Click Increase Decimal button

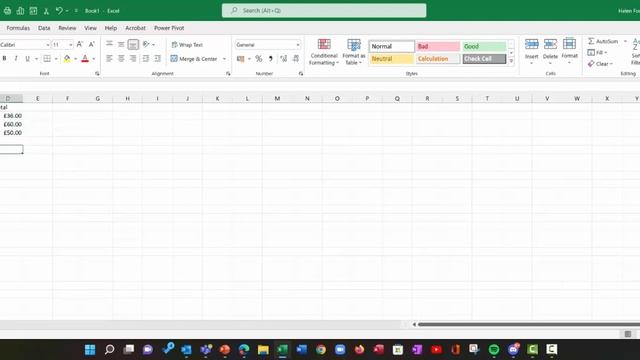click(x=284, y=59)
